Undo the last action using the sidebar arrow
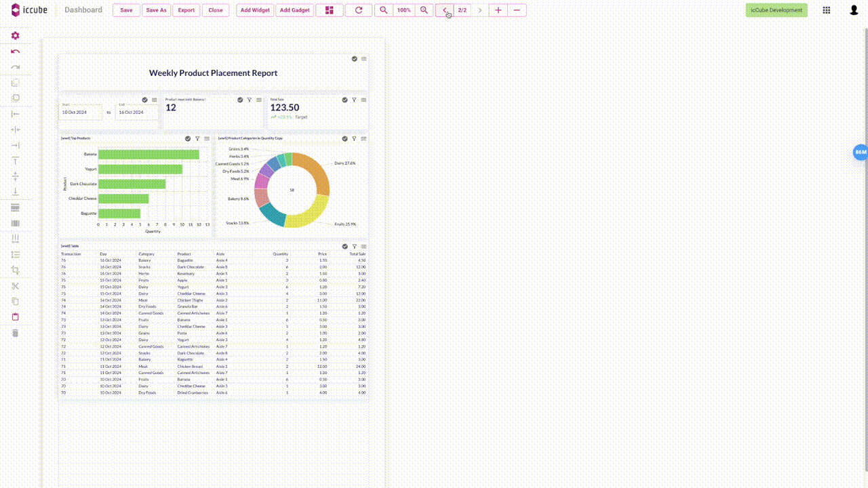Image resolution: width=868 pixels, height=488 pixels. tap(15, 52)
